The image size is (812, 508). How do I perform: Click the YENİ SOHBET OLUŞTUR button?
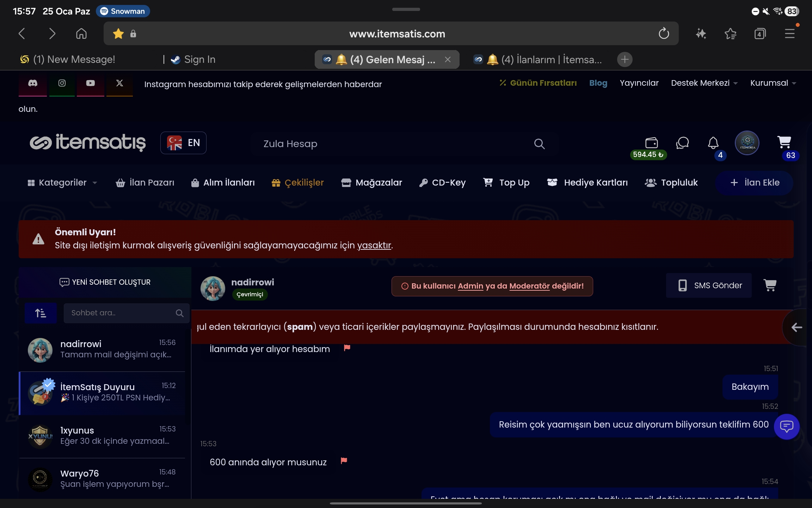(105, 282)
